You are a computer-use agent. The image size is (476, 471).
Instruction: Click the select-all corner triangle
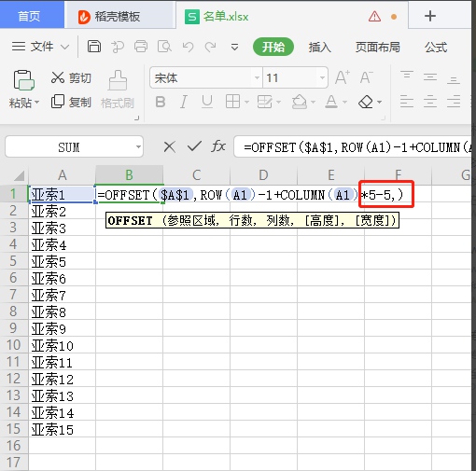click(x=19, y=175)
